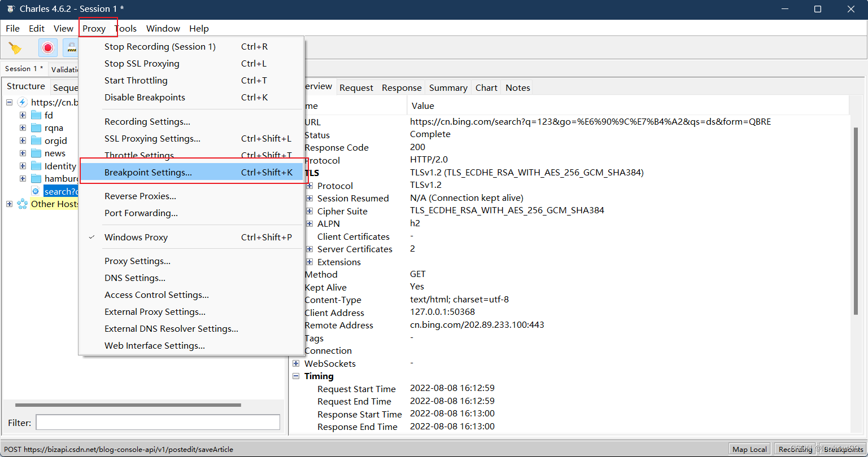The width and height of the screenshot is (868, 457).
Task: Expand the Session Resumed row
Action: [x=309, y=199]
